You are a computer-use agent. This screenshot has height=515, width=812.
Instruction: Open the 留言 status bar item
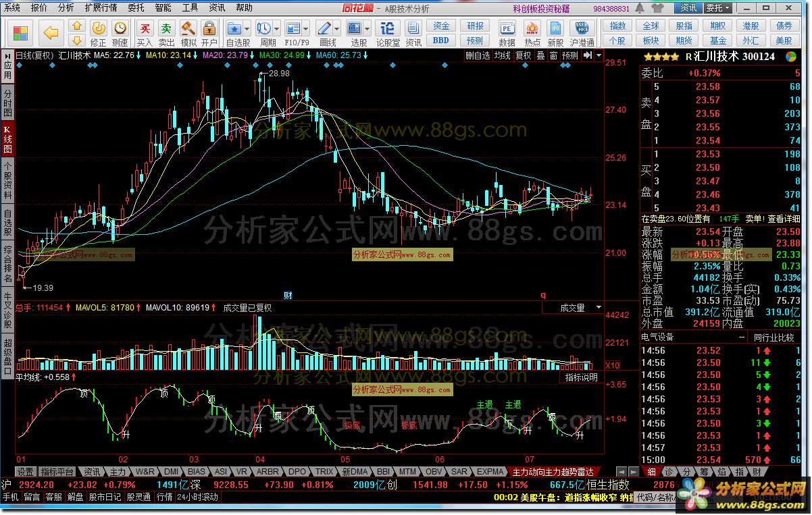tap(32, 497)
